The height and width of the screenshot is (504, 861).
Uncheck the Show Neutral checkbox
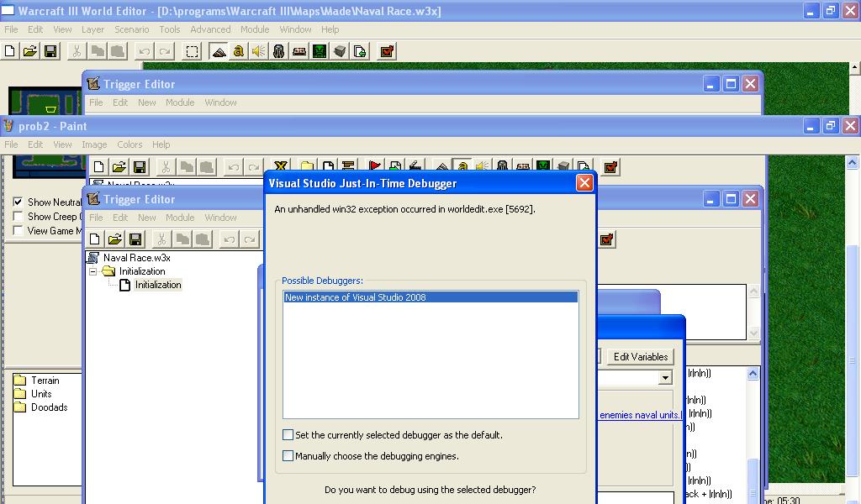pyautogui.click(x=18, y=202)
